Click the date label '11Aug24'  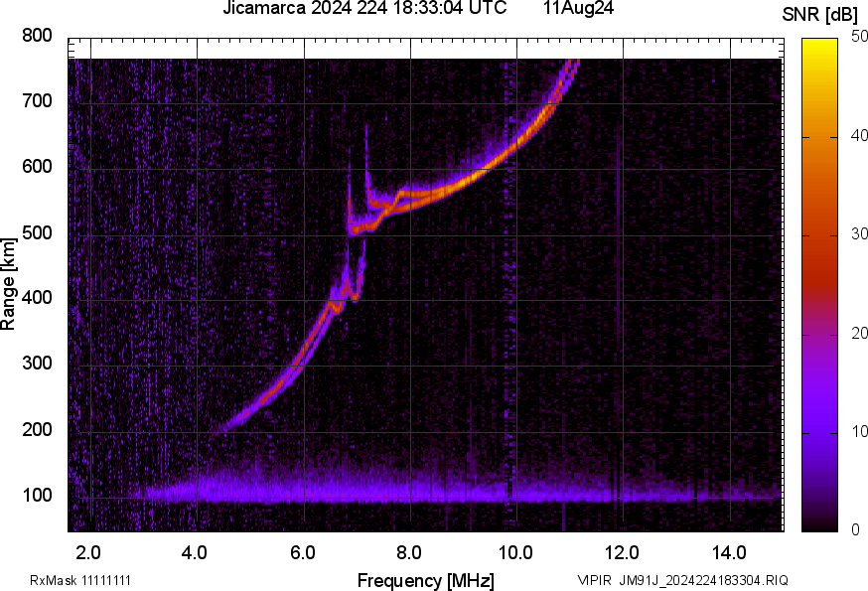click(578, 8)
